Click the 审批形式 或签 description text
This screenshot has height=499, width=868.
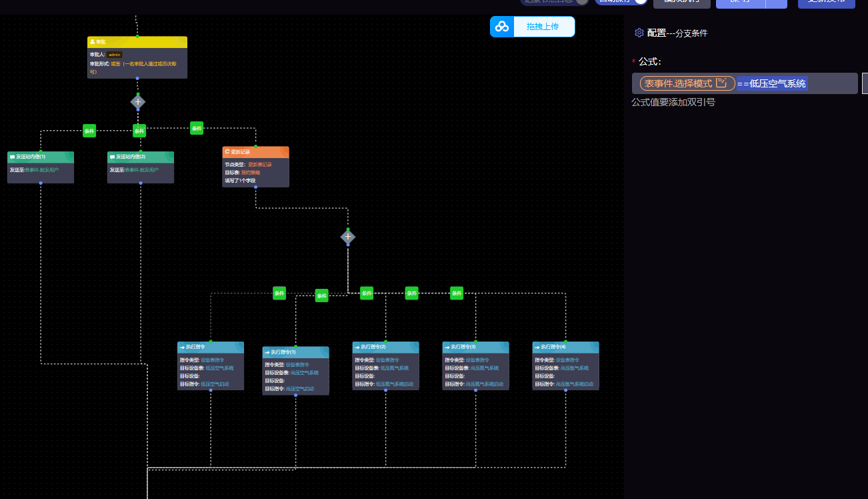133,67
